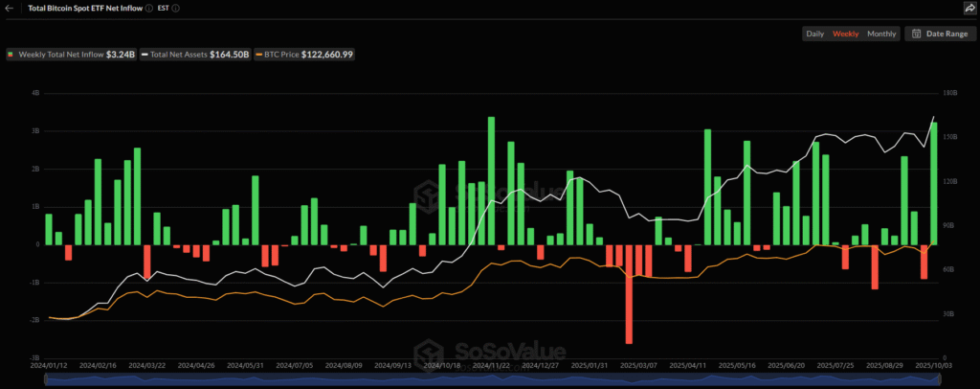The image size is (980, 389).
Task: Hide the Total Net Assets line
Action: pos(197,55)
